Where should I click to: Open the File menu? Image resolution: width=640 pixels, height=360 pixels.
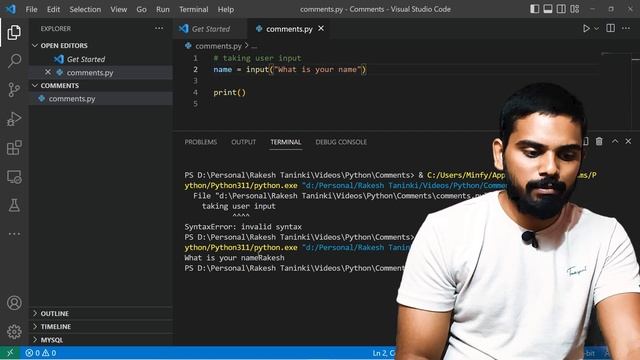coord(31,9)
